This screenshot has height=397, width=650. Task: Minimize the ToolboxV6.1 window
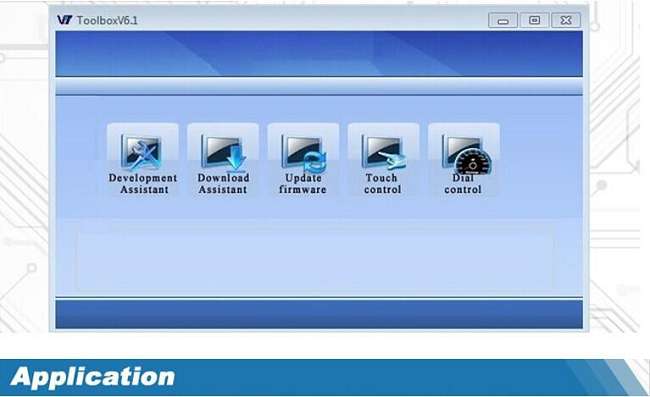[x=503, y=20]
